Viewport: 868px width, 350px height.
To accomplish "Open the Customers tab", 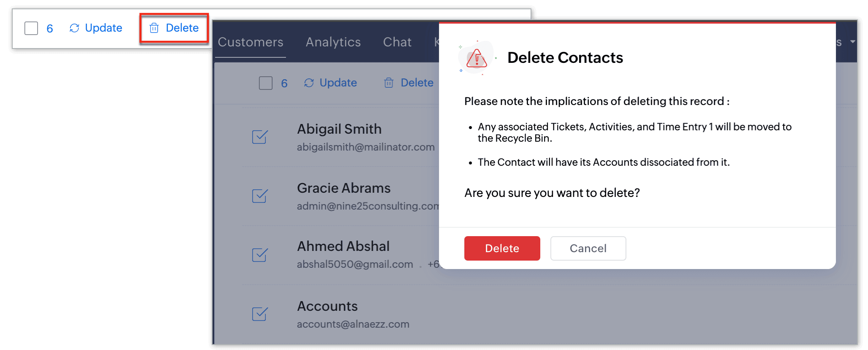I will (x=251, y=42).
